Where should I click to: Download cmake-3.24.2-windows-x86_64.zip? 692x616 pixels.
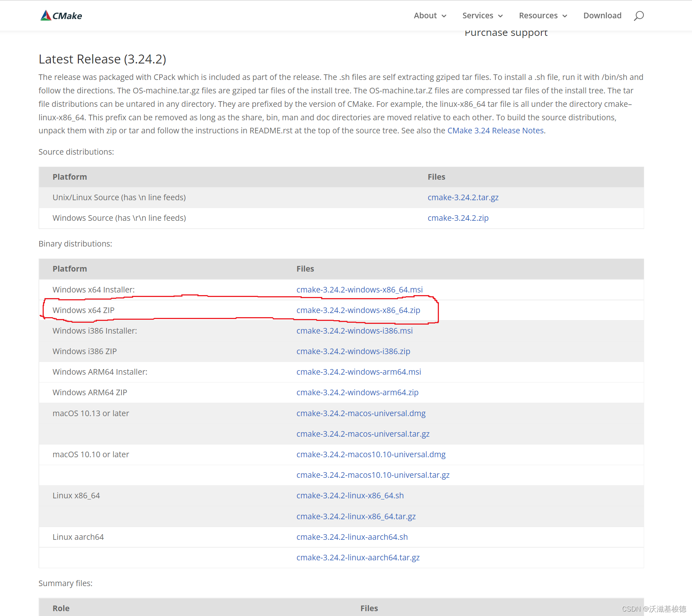coord(358,310)
